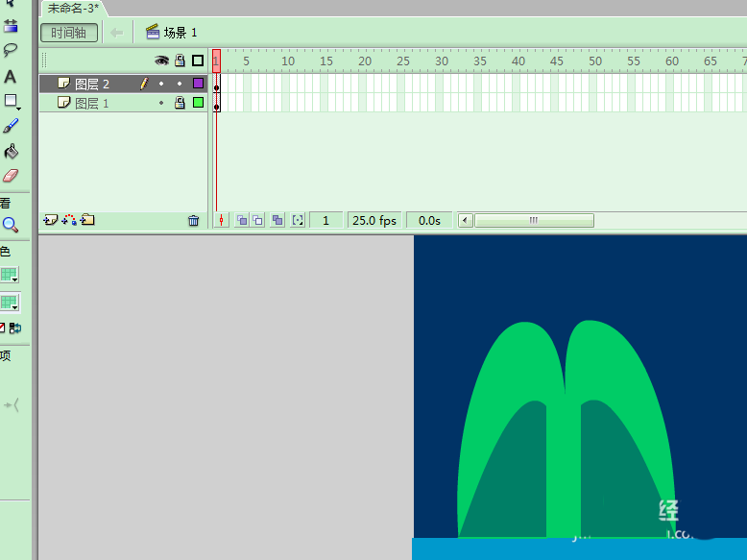Select the Eraser tool
This screenshot has width=747, height=560.
point(11,176)
